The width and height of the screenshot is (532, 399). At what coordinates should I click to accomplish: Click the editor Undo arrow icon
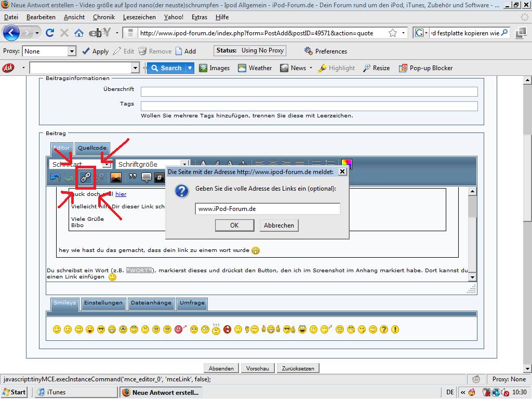click(55, 177)
